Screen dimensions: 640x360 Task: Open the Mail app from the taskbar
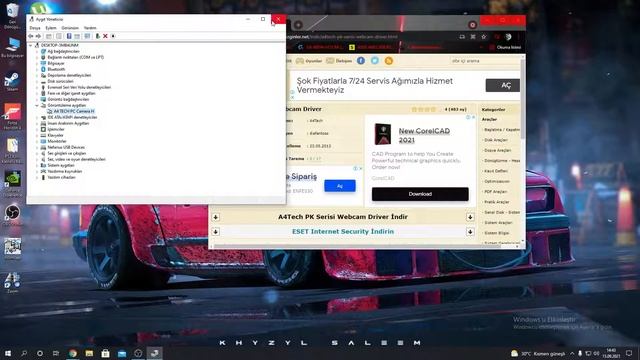tap(122, 353)
